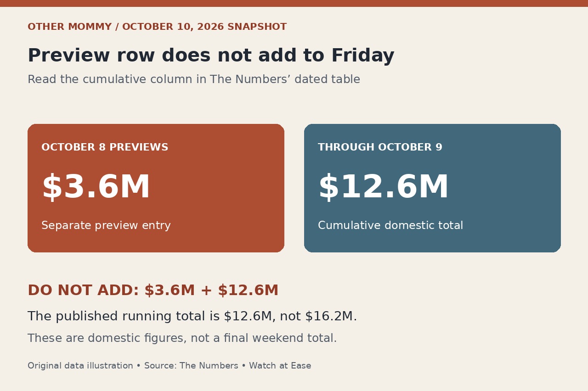Viewport: 588px width, 391px height.
Task: Click the $3.6M figure
Action: (96, 187)
